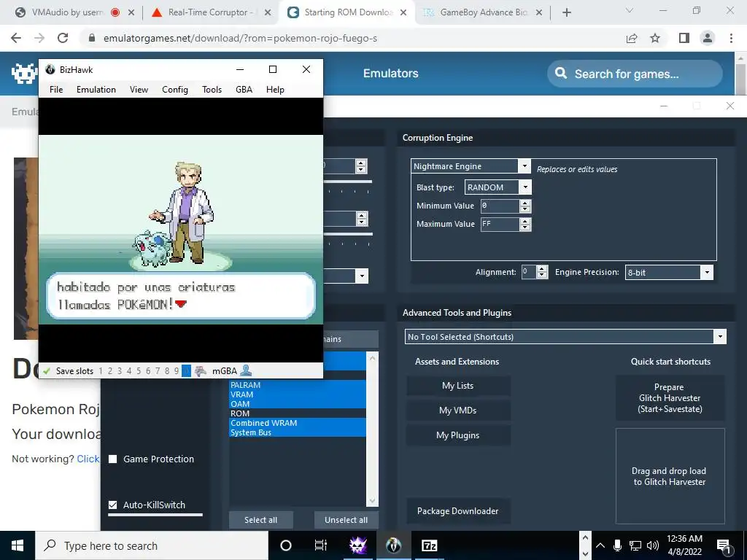This screenshot has height=560, width=747.
Task: Click Select all memory domains
Action: pos(260,520)
